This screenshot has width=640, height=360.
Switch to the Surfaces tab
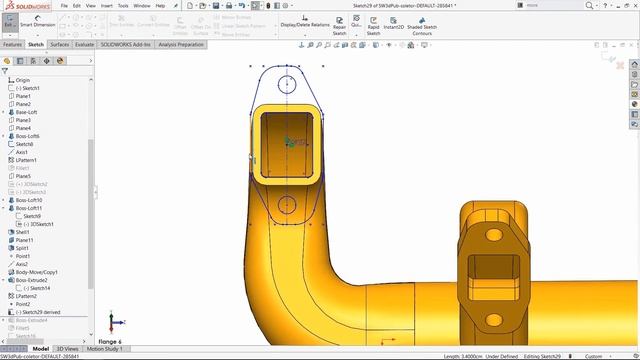(60, 44)
